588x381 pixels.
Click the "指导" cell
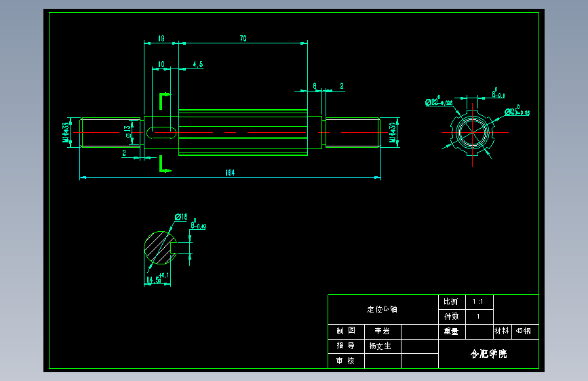pyautogui.click(x=346, y=346)
